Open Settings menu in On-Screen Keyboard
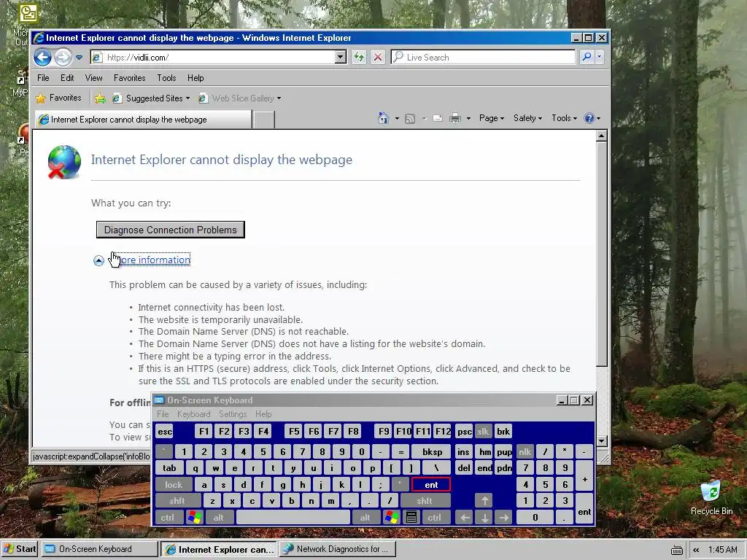The image size is (747, 560). (233, 414)
